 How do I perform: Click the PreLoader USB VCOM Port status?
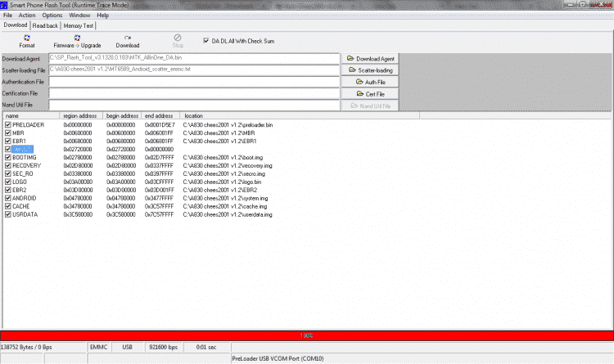tap(278, 358)
